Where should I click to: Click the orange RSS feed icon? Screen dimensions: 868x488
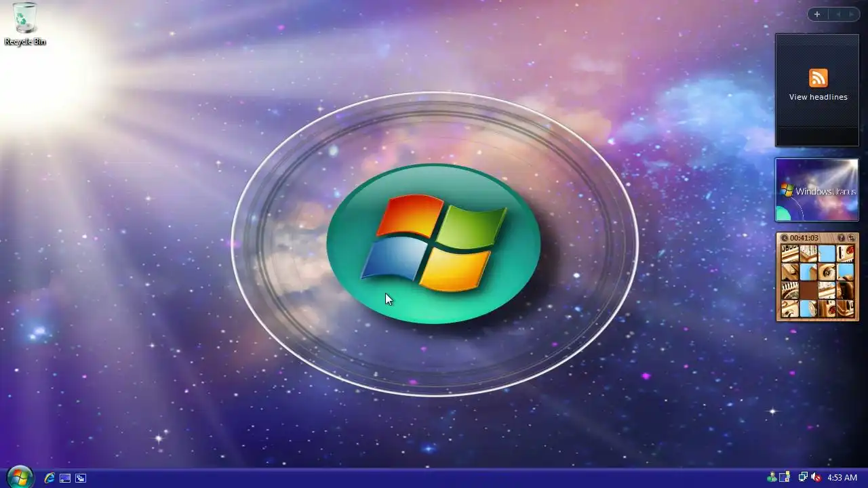point(818,78)
